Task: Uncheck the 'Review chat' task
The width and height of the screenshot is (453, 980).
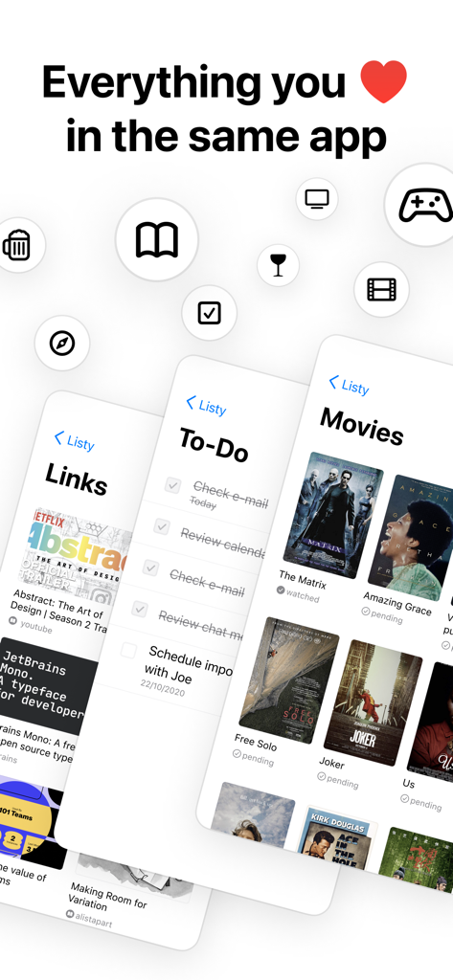Action: click(x=140, y=609)
